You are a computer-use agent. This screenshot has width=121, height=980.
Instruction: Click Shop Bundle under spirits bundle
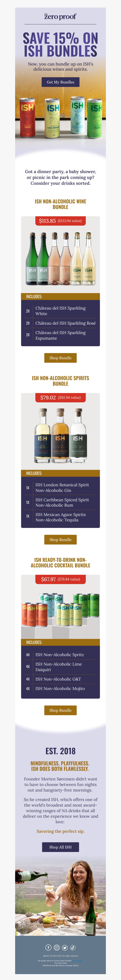click(60, 539)
